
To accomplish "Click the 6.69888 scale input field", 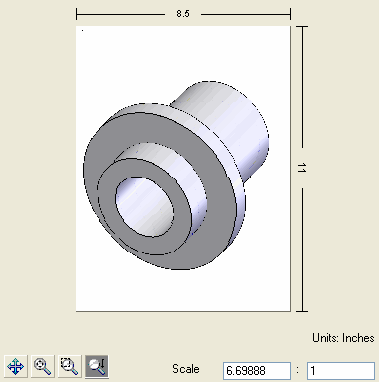I will click(257, 371).
